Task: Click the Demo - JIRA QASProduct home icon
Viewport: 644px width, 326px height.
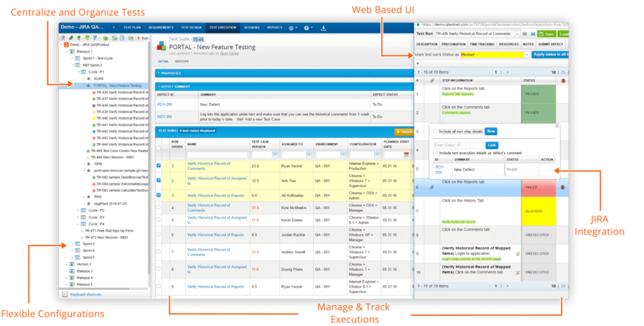Action: pos(66,45)
